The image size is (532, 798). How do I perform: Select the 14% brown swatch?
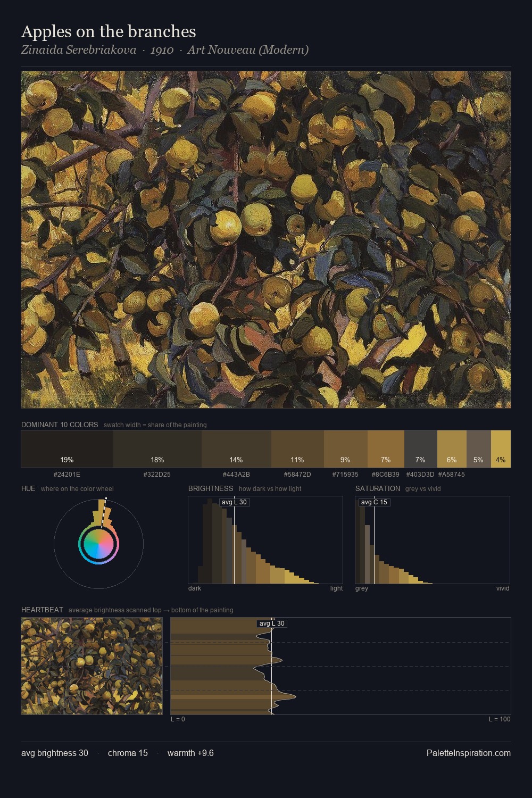coord(236,449)
